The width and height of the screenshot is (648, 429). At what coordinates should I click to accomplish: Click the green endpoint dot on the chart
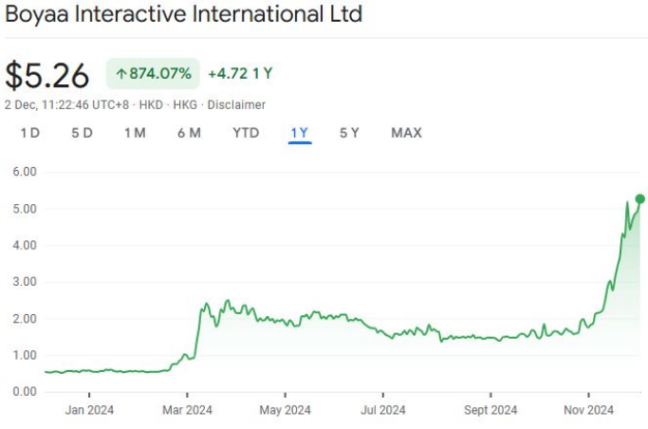639,199
